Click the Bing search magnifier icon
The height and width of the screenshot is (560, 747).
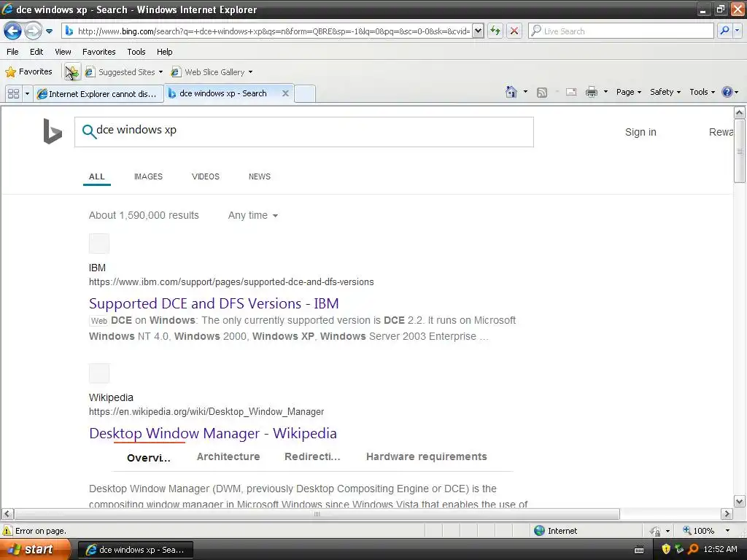[88, 131]
